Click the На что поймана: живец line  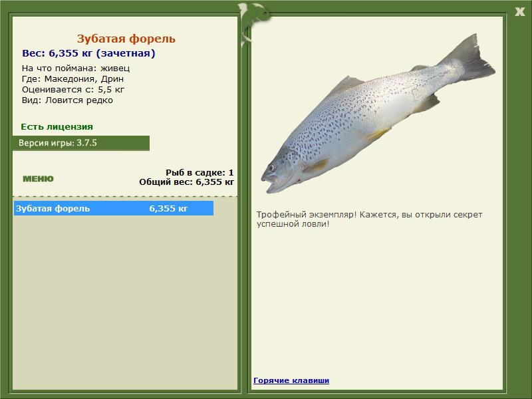tap(76, 68)
